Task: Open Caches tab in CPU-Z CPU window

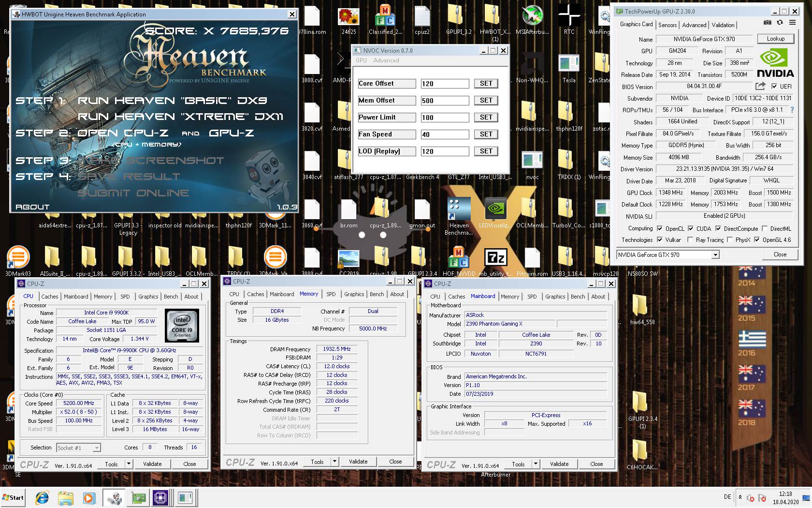Action: (50, 297)
